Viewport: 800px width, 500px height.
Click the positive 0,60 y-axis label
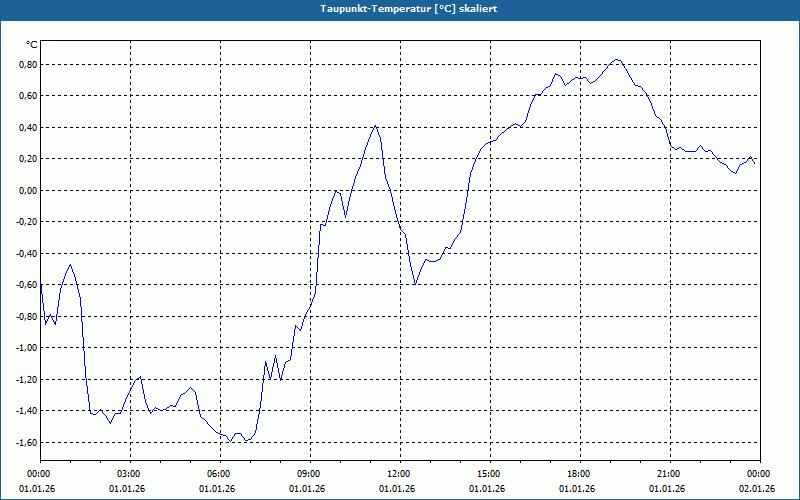coord(27,96)
